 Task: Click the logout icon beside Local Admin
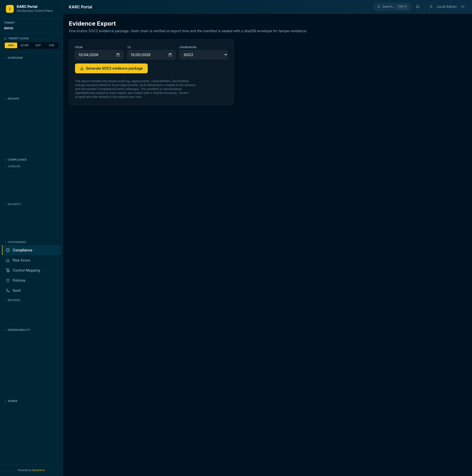pos(463,7)
